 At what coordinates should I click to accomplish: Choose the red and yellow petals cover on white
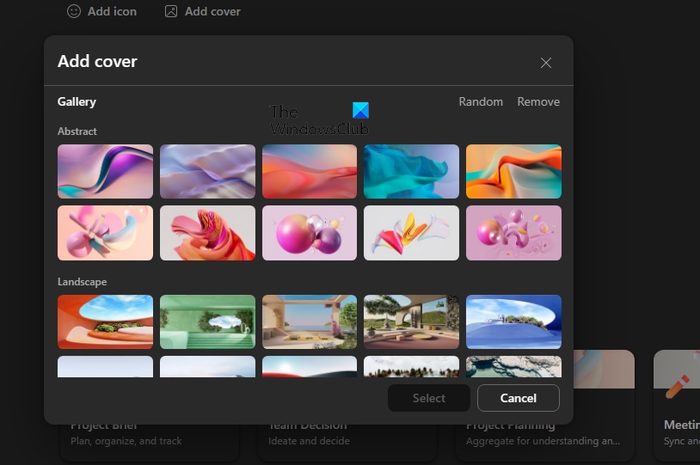click(411, 233)
